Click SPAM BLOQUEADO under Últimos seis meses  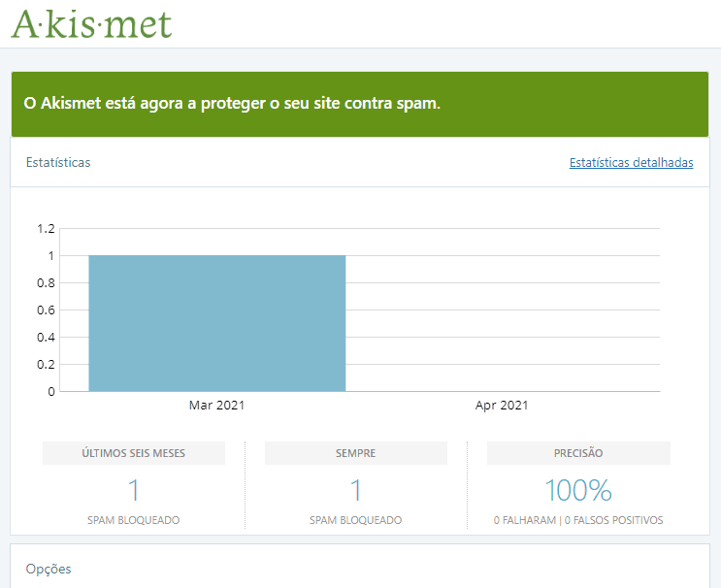(134, 520)
